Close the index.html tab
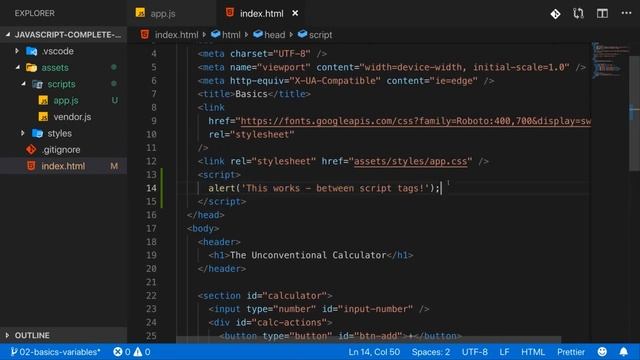The image size is (640, 360). (295, 13)
